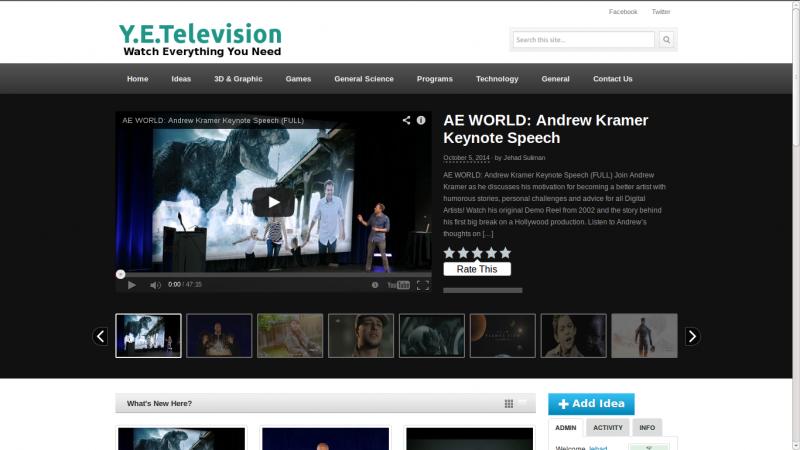800x450 pixels.
Task: Switch to the ADMIN tab
Action: click(x=565, y=428)
